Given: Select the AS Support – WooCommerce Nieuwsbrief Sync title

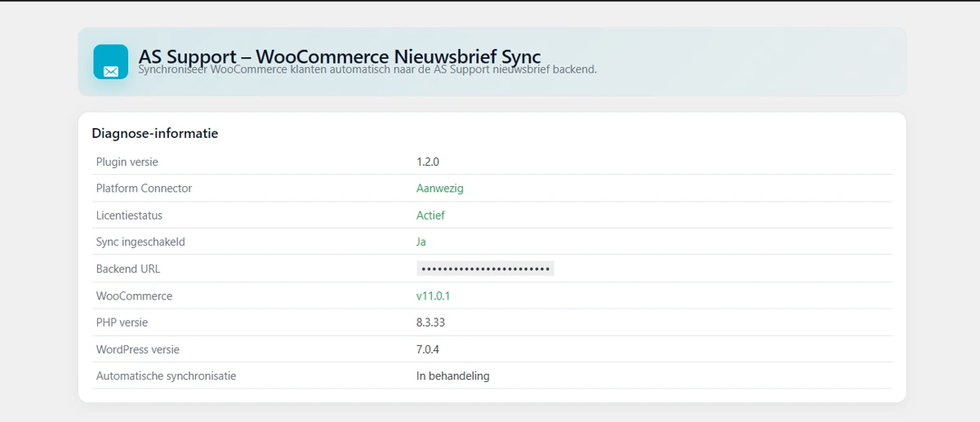Looking at the screenshot, I should pos(340,56).
